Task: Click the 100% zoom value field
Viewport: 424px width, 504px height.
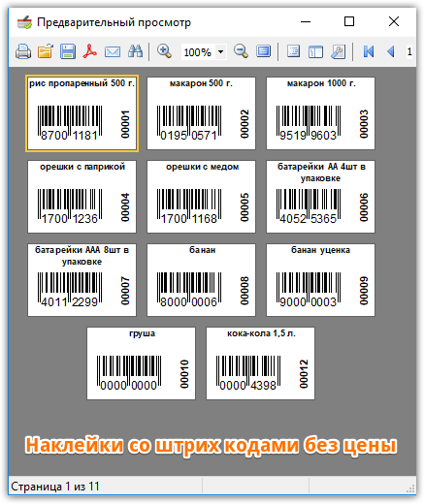Action: pos(198,52)
